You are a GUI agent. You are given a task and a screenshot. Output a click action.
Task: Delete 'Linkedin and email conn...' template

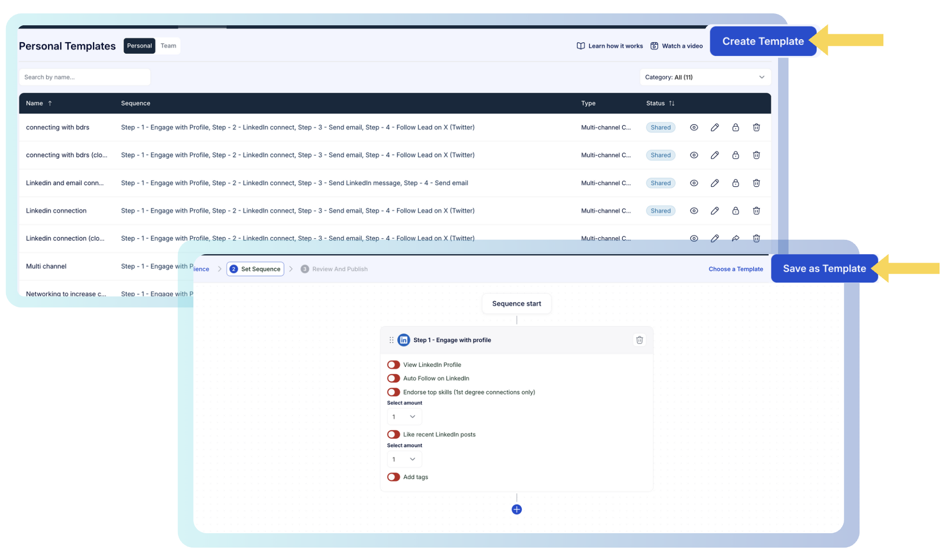pyautogui.click(x=756, y=183)
